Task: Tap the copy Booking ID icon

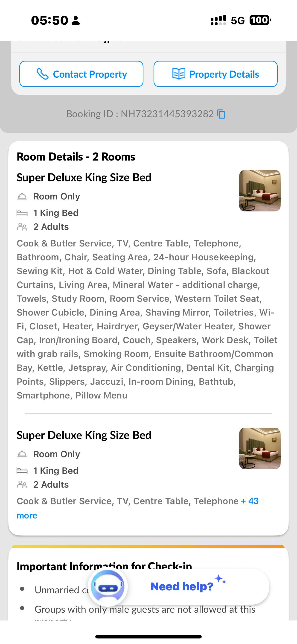Action: click(x=221, y=114)
